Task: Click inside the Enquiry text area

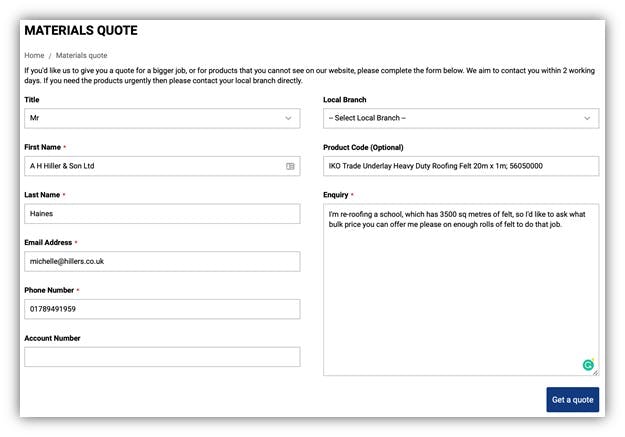Action: click(461, 290)
